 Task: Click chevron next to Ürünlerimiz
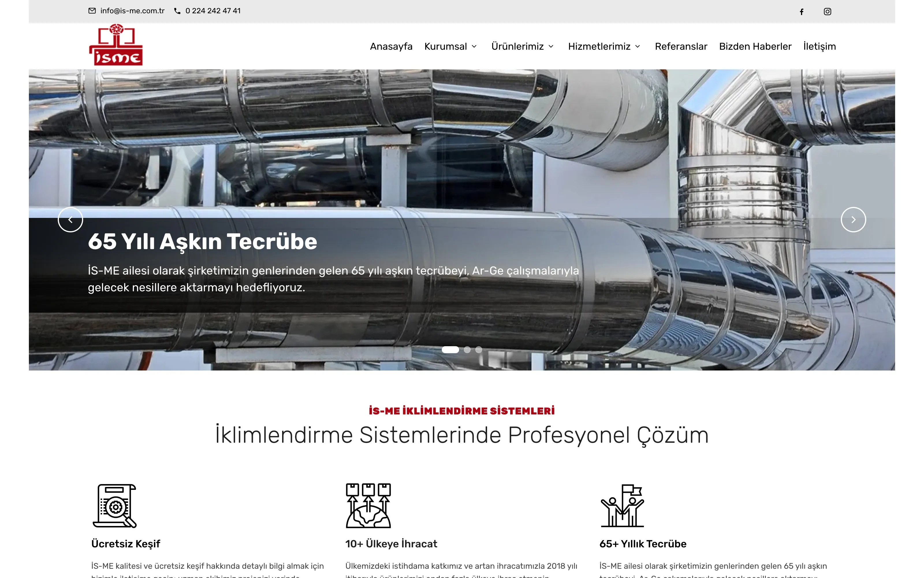[551, 47]
